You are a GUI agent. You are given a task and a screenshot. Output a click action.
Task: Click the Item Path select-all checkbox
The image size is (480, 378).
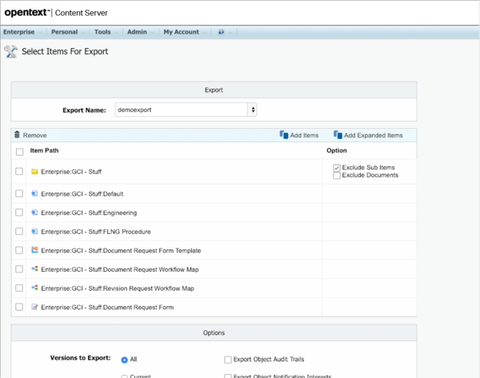[x=20, y=152]
